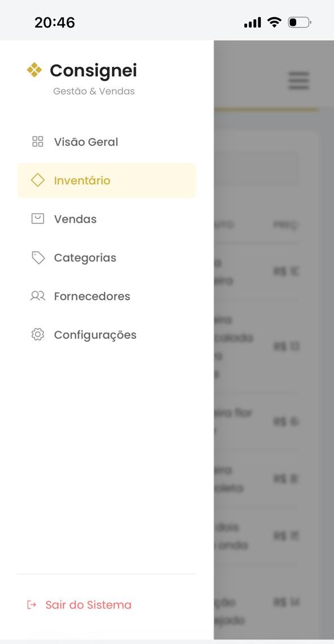334x644 pixels.
Task: Open the Configurações gear icon
Action: point(37,334)
